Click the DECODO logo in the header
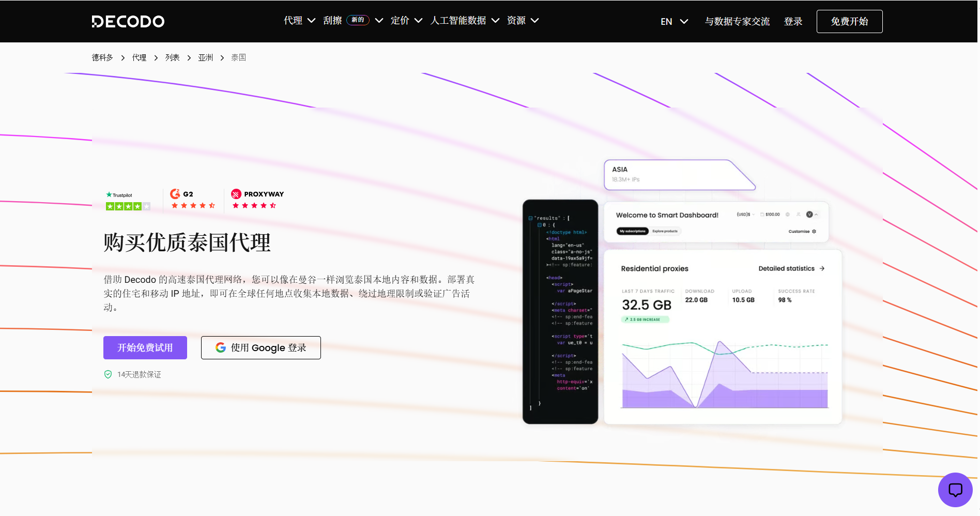Screen dimensions: 980x516 coord(128,21)
